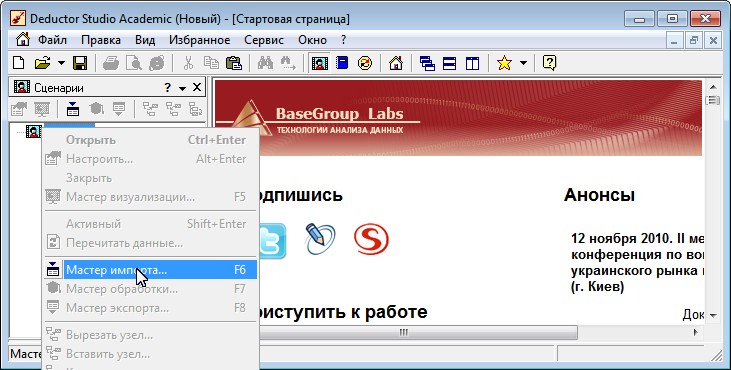Click the vertical scrollbar up arrow
Viewport: 731px width, 370px height.
[713, 87]
